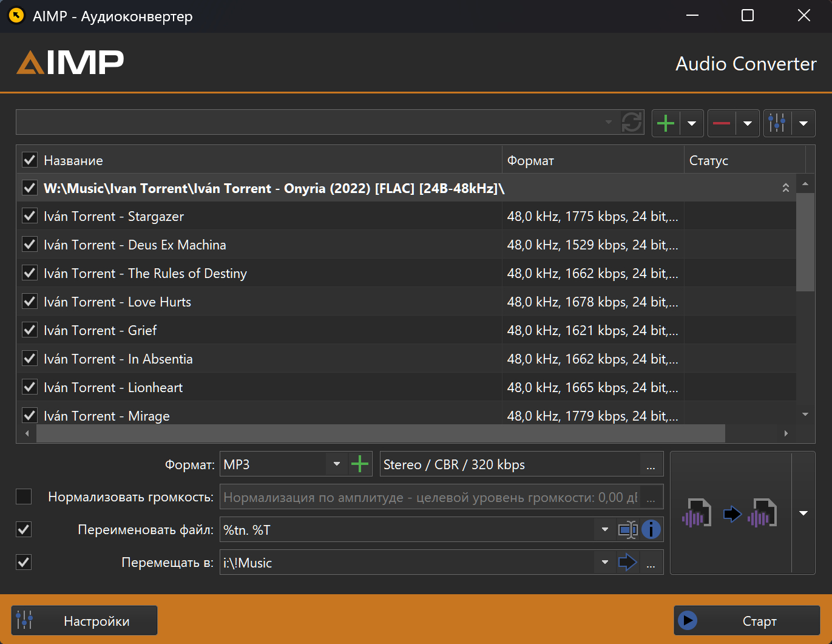Minimize the AIMP window
The image size is (832, 644).
[x=692, y=16]
